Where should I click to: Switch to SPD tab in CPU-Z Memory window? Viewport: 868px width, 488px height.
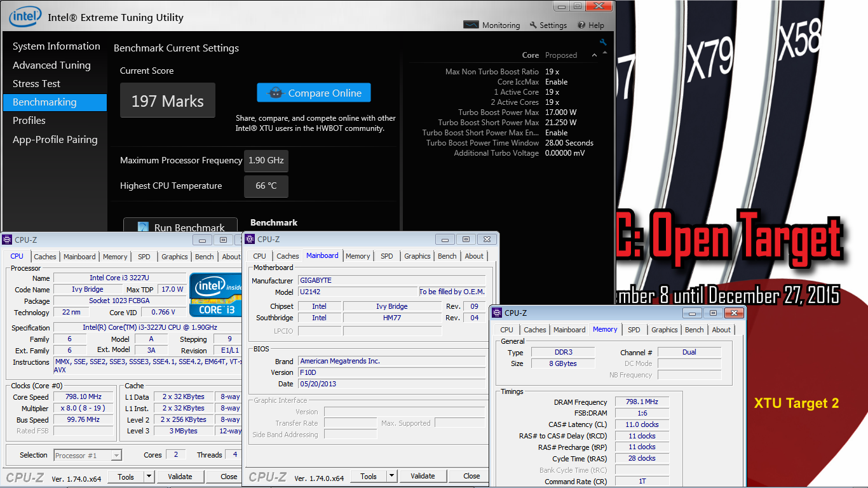pyautogui.click(x=634, y=330)
